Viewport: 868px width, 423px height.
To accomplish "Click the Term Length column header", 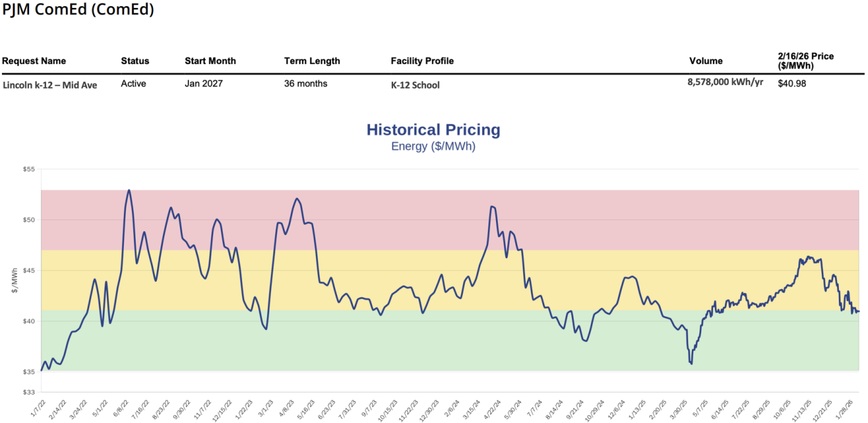I will [312, 61].
